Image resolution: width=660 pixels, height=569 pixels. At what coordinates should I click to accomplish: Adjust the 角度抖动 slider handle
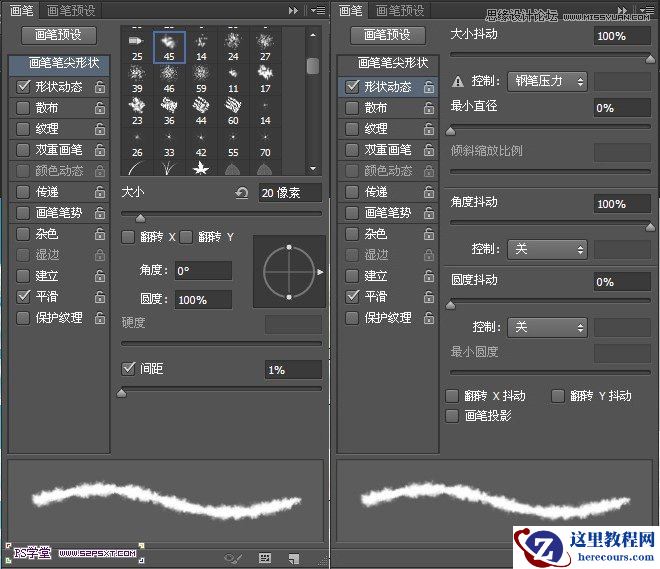tap(650, 227)
